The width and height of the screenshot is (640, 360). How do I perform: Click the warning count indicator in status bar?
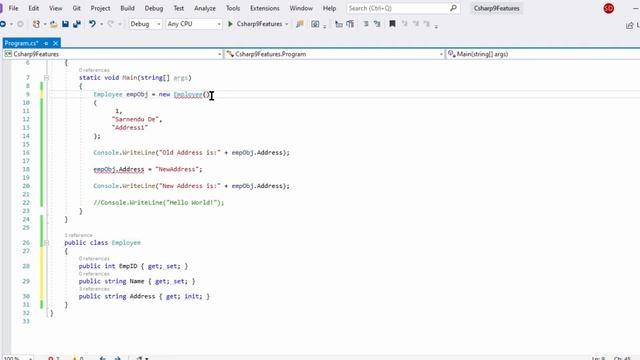pos(78,358)
